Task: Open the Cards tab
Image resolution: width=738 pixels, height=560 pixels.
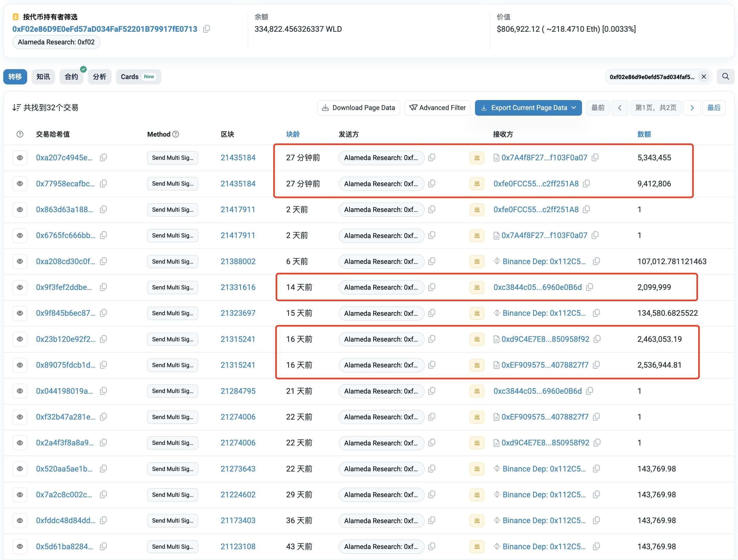Action: tap(138, 77)
